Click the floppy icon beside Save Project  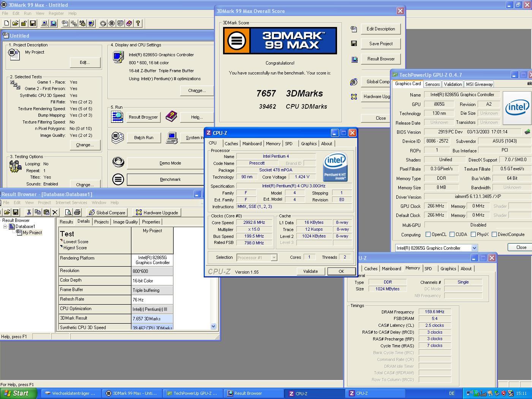[x=354, y=44]
